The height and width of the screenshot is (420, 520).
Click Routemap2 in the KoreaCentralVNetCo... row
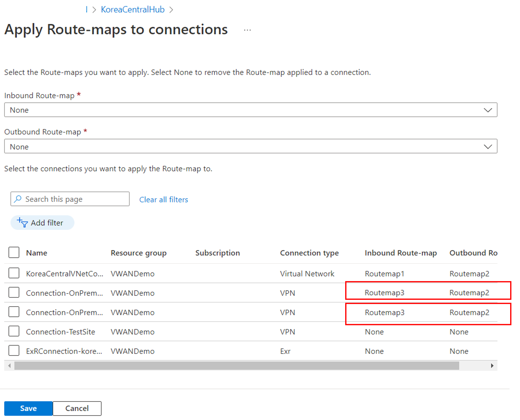tap(469, 274)
